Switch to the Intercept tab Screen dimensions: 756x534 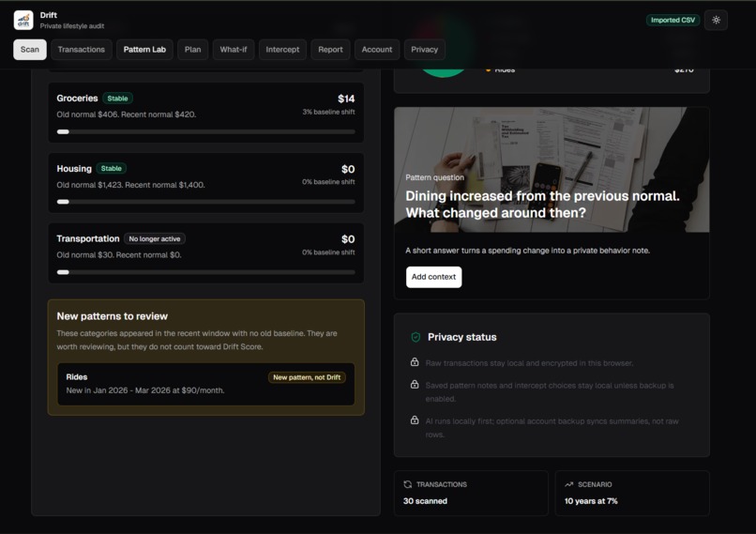coord(282,50)
